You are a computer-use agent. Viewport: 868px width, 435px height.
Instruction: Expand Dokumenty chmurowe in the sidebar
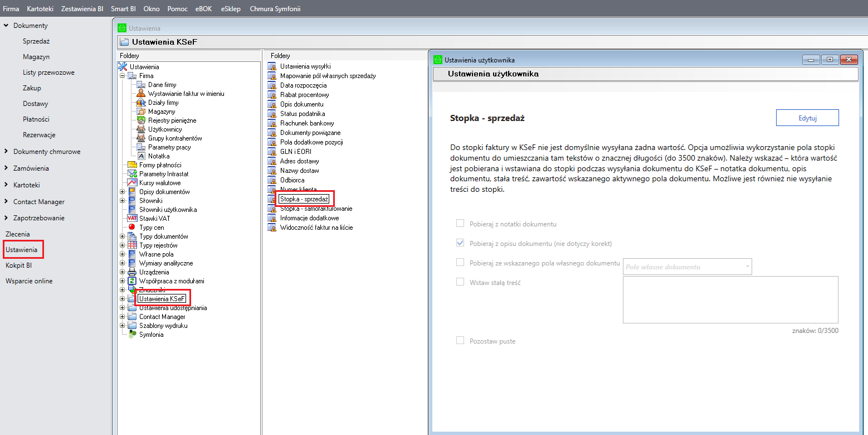[6, 152]
